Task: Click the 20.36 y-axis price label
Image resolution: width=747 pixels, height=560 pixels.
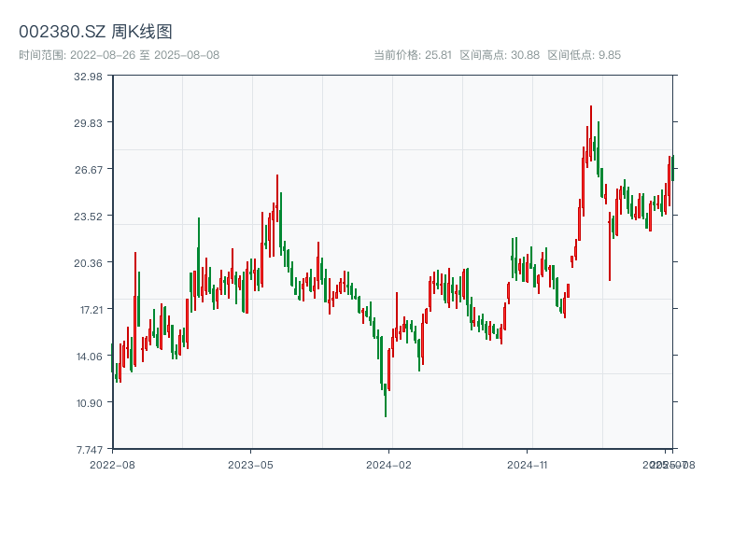Action: pos(88,263)
